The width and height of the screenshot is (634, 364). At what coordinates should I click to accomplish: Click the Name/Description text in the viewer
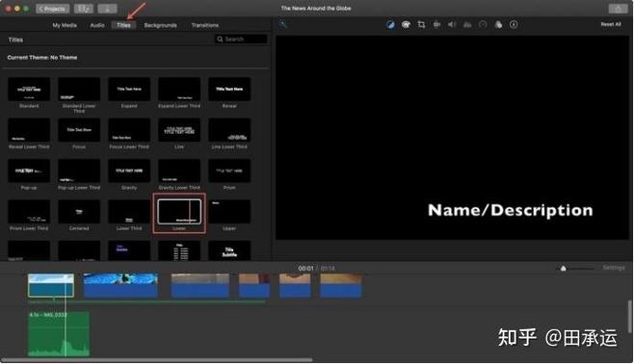(x=511, y=210)
